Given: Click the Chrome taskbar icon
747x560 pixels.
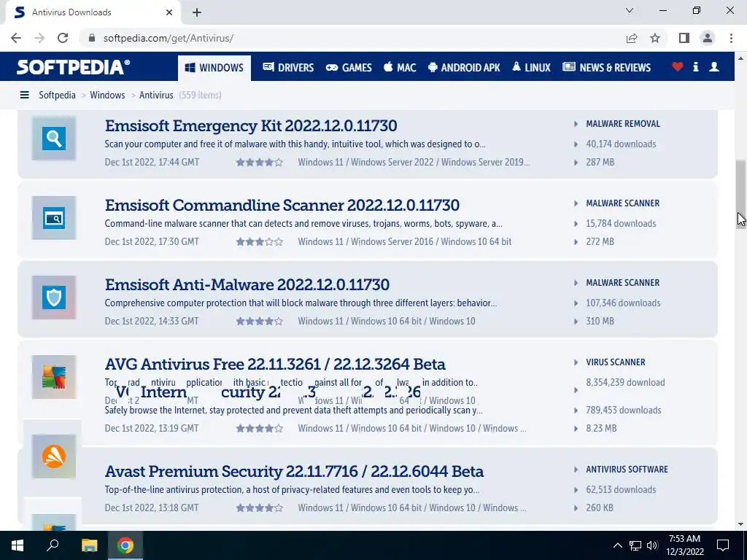Looking at the screenshot, I should click(x=125, y=545).
